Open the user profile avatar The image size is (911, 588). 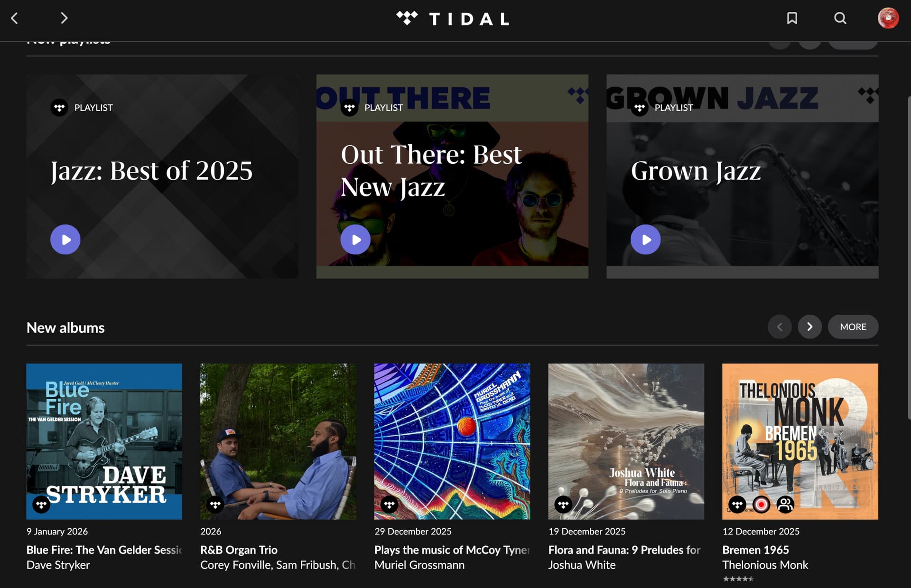point(888,19)
